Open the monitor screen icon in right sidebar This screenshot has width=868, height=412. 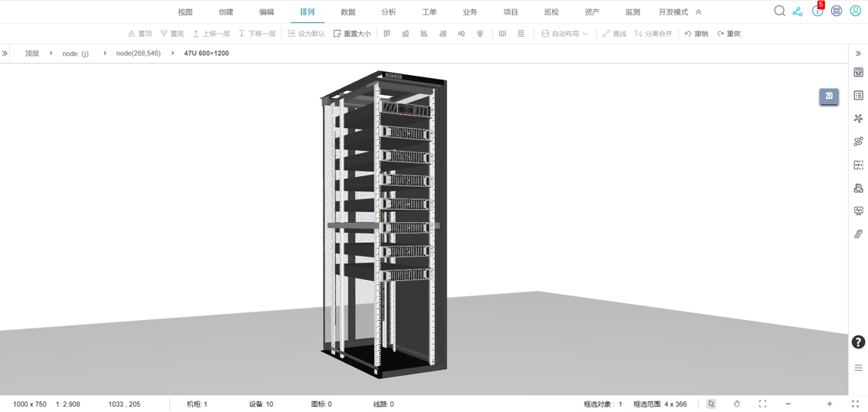pyautogui.click(x=859, y=211)
